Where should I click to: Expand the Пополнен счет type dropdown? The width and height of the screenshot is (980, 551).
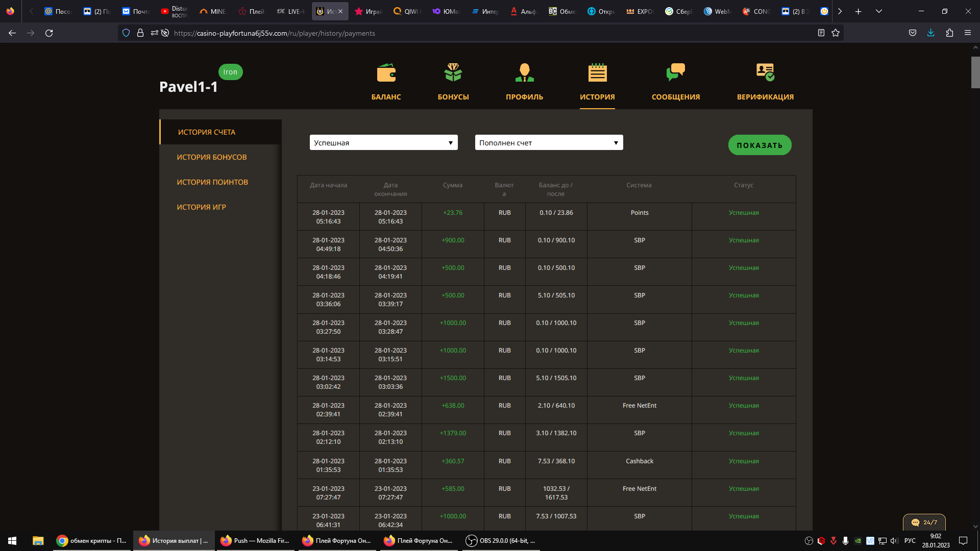pos(549,143)
